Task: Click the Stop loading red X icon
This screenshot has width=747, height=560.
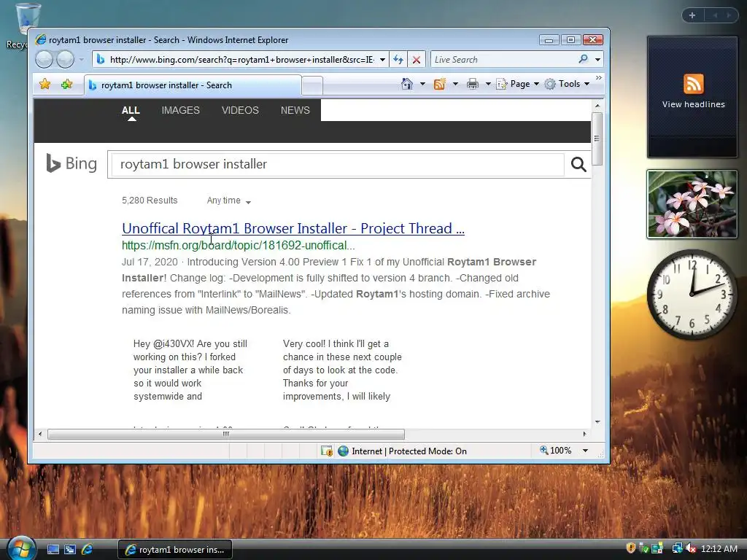Action: tap(416, 60)
